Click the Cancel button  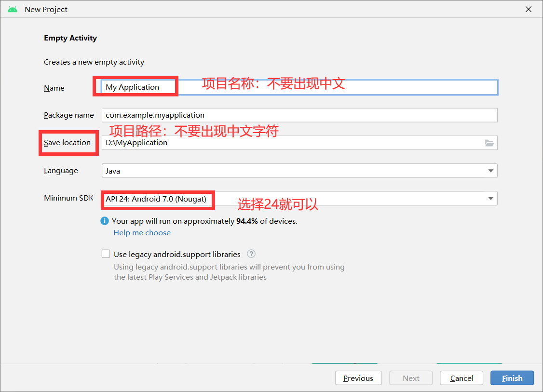[462, 378]
